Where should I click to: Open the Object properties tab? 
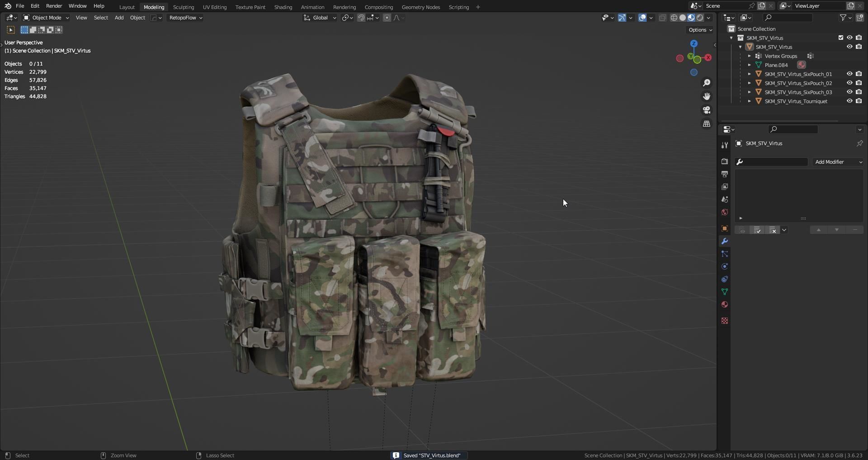pos(725,228)
